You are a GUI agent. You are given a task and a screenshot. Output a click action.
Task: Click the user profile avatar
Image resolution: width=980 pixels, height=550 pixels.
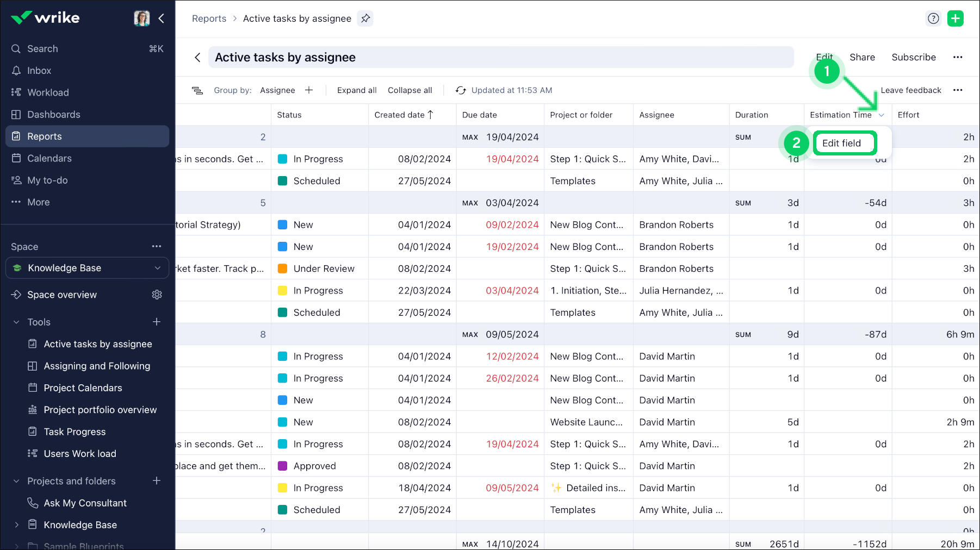[x=141, y=18]
